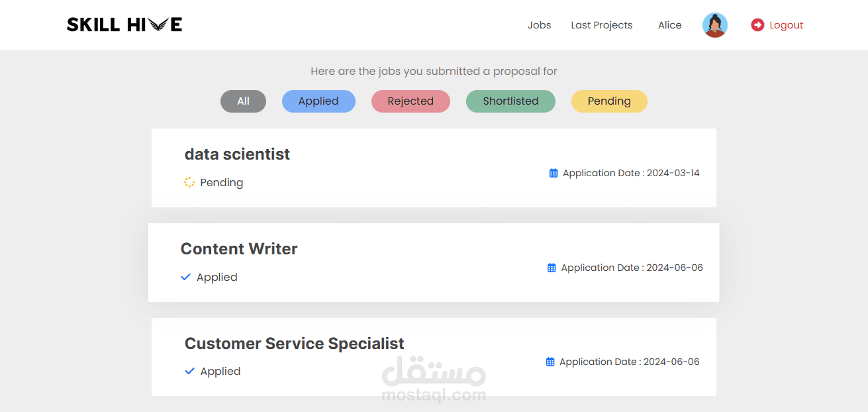Click the All filter button
Image resolution: width=868 pixels, height=412 pixels.
243,101
